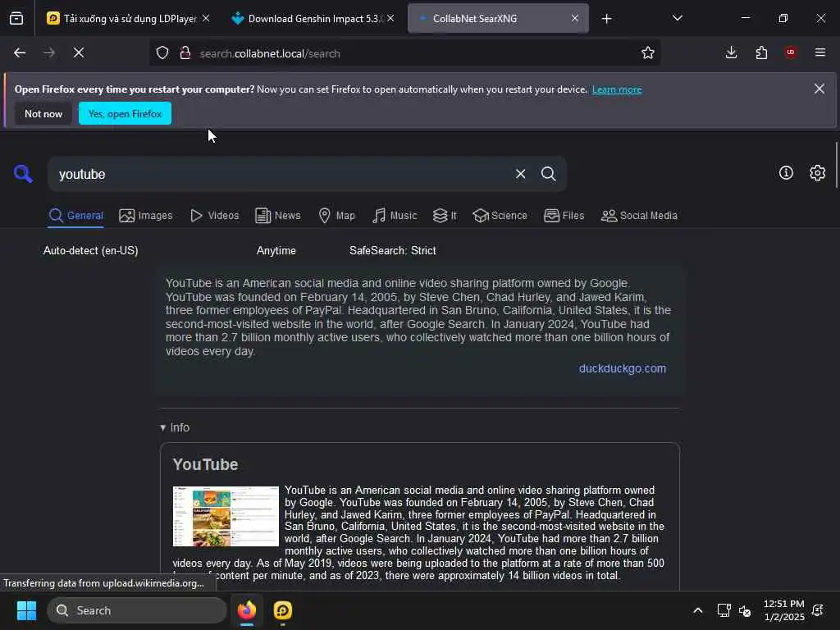Click Yes, open Firefox button
Screen dimensions: 840x630
click(x=125, y=113)
